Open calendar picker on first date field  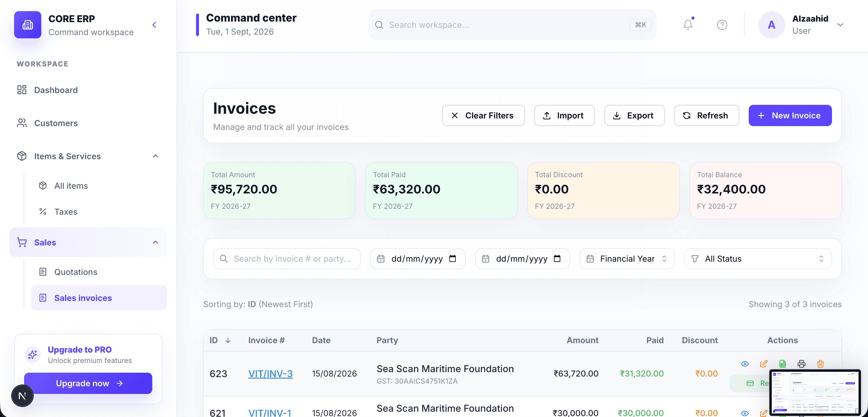(453, 259)
